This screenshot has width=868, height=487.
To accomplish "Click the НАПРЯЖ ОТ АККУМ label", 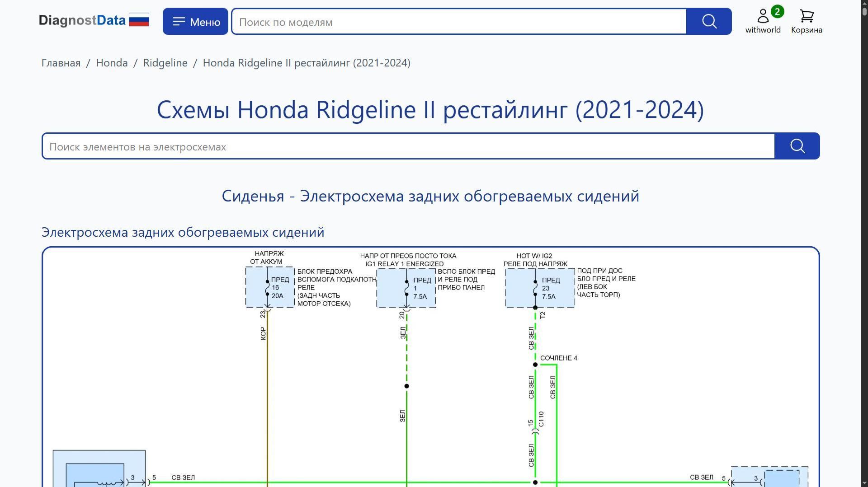I will coord(267,258).
